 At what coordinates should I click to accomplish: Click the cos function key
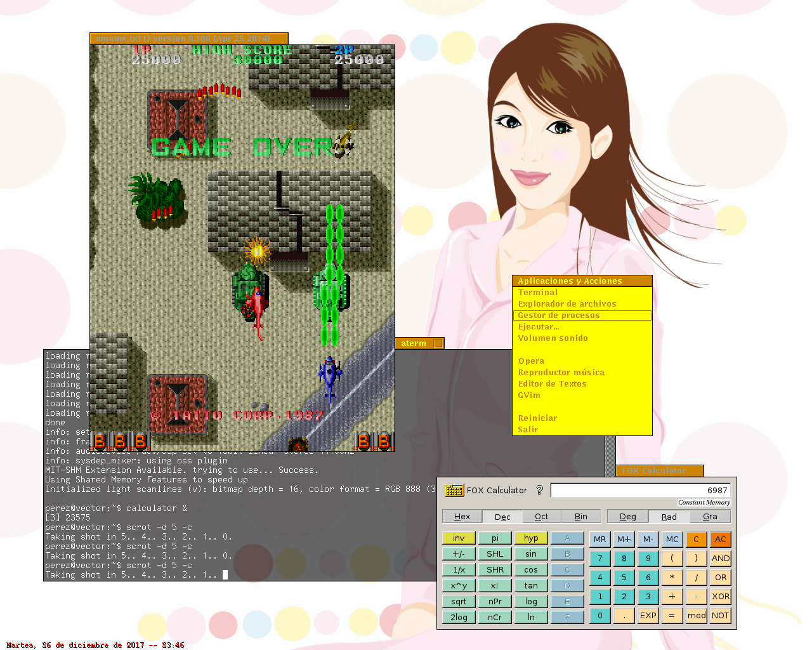[531, 570]
